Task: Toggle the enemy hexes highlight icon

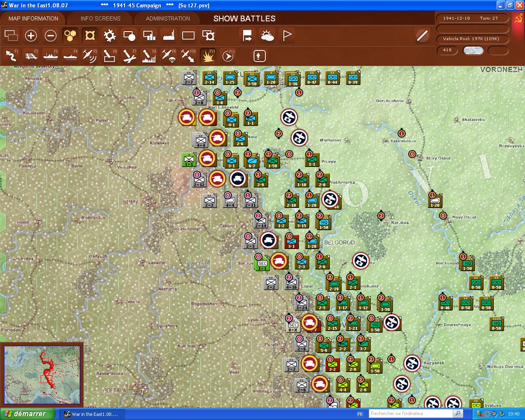Action: click(90, 36)
